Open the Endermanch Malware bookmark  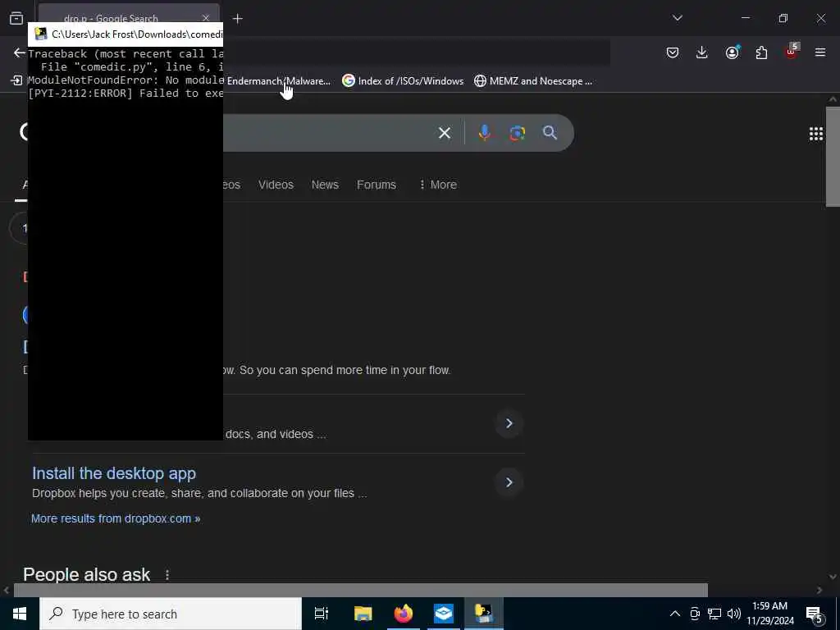pyautogui.click(x=279, y=81)
